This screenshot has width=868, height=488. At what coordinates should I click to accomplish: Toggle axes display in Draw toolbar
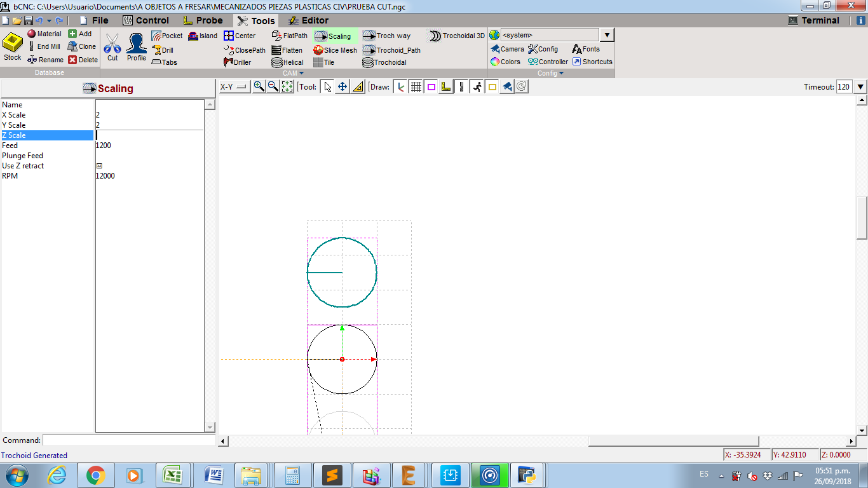(x=400, y=87)
